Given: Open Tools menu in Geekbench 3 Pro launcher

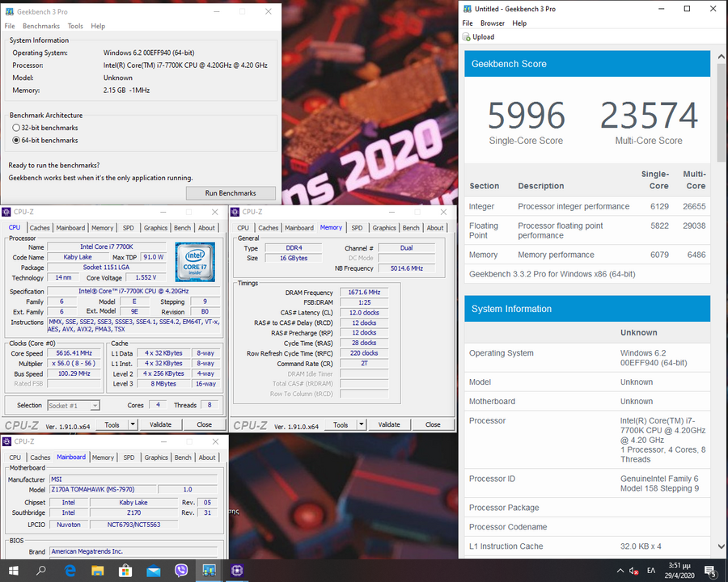Looking at the screenshot, I should [x=75, y=26].
